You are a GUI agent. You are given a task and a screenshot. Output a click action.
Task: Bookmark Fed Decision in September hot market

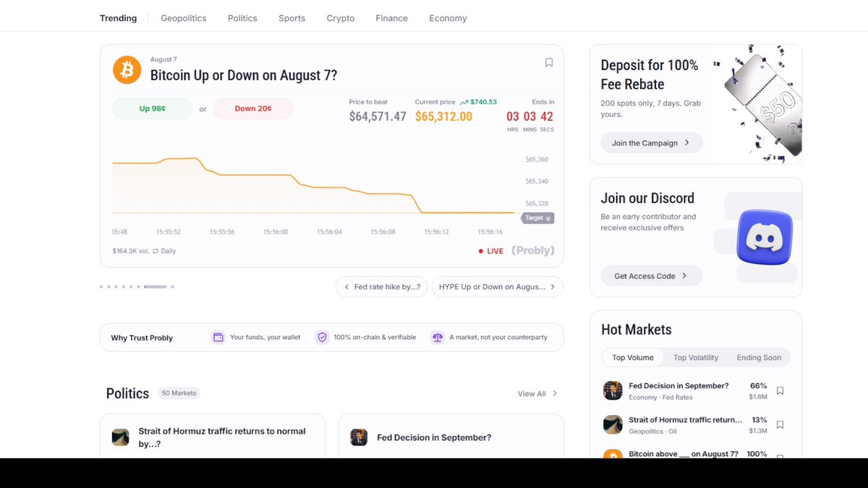(780, 390)
